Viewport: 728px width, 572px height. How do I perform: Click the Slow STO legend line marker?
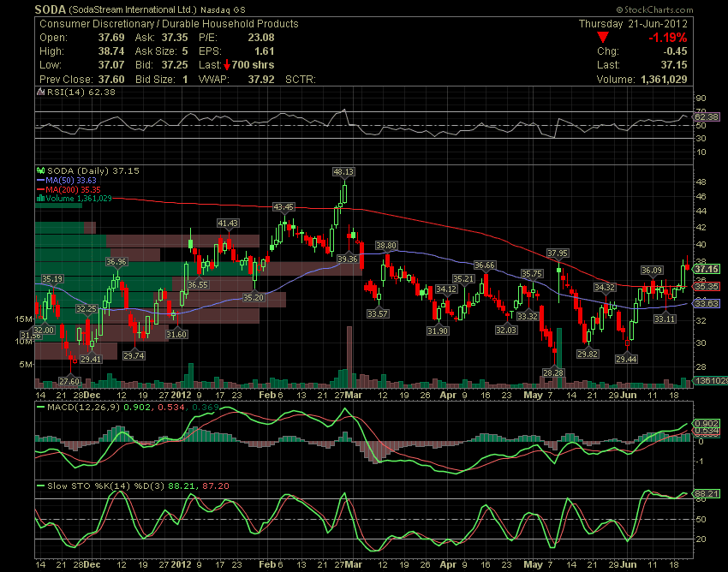pos(41,486)
